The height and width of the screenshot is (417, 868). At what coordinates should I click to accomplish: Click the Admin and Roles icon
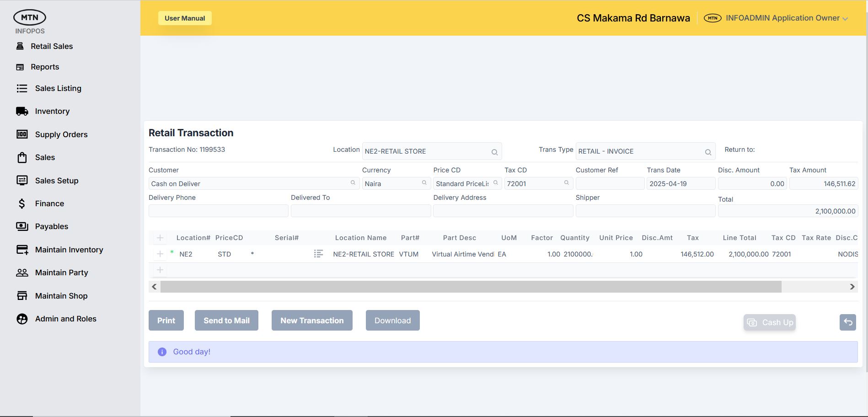tap(22, 319)
